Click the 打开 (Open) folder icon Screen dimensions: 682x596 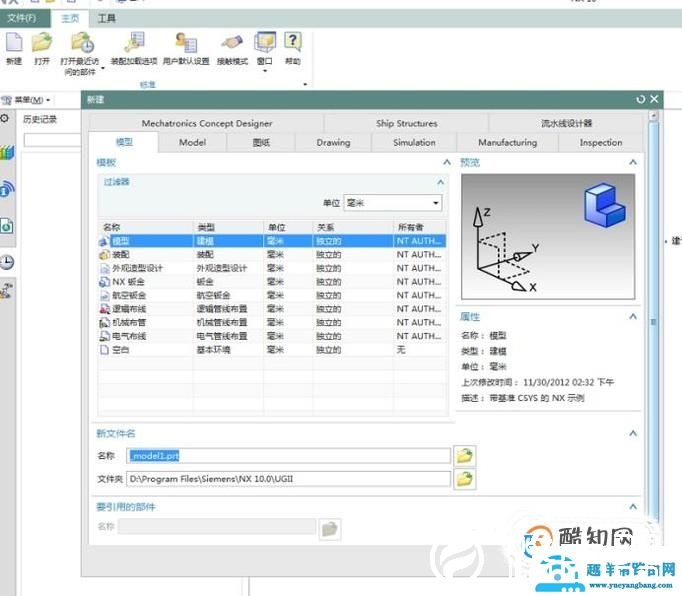coord(42,43)
